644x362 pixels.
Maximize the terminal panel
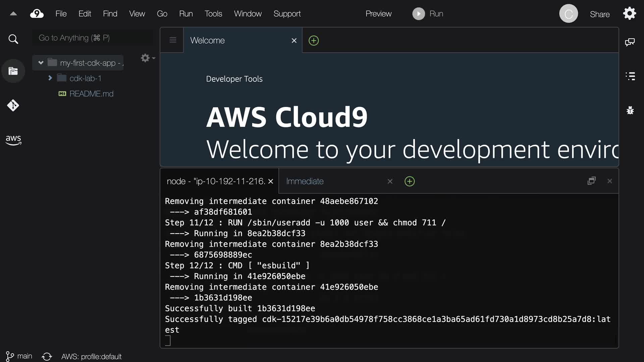click(592, 181)
